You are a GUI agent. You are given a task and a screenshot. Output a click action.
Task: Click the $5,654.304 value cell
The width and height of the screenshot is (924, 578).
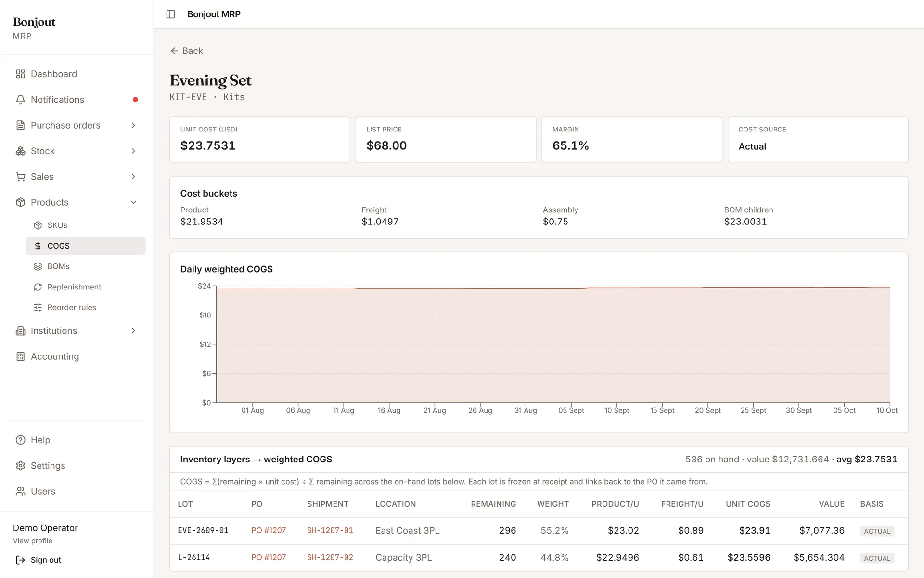[819, 557]
